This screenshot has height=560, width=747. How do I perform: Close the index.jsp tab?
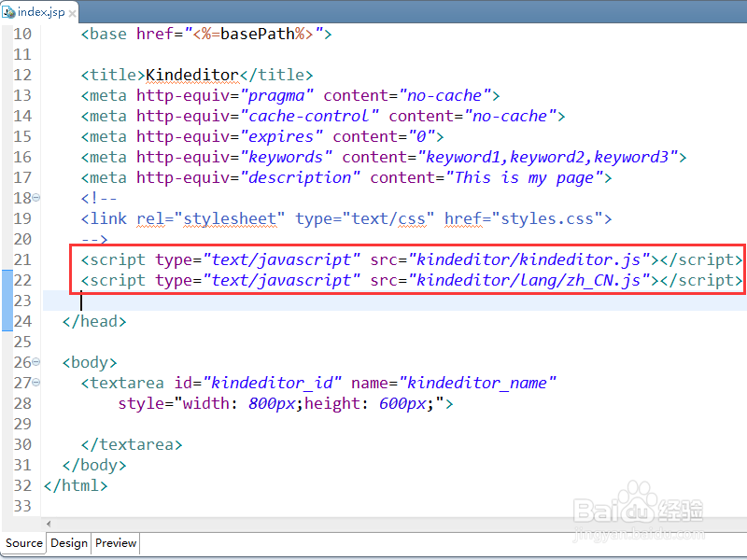(x=72, y=14)
